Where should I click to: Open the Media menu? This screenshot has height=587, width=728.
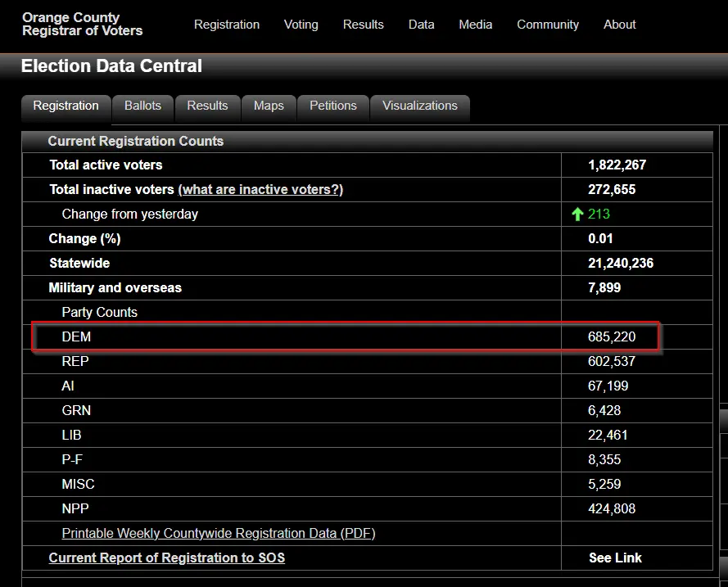[475, 25]
